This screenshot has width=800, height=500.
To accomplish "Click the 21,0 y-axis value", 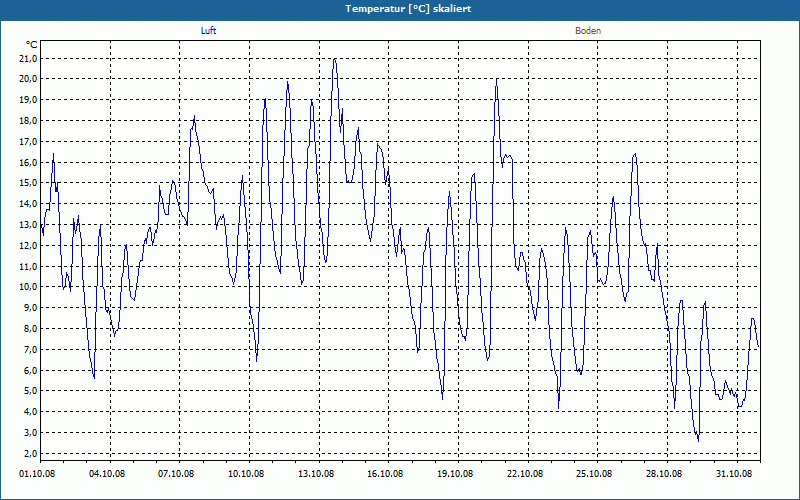I will (29, 59).
